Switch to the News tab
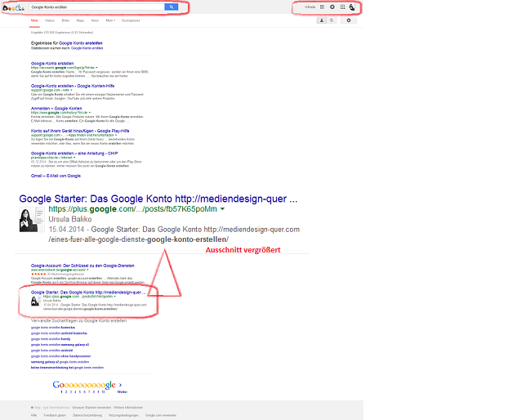 95,20
